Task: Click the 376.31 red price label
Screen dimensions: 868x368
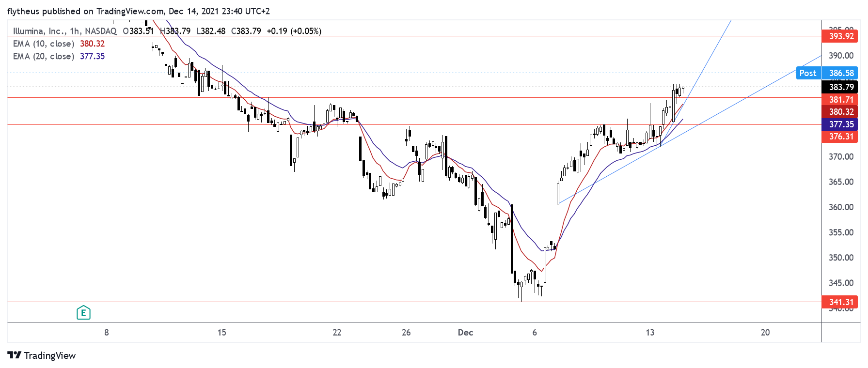Action: coord(840,137)
